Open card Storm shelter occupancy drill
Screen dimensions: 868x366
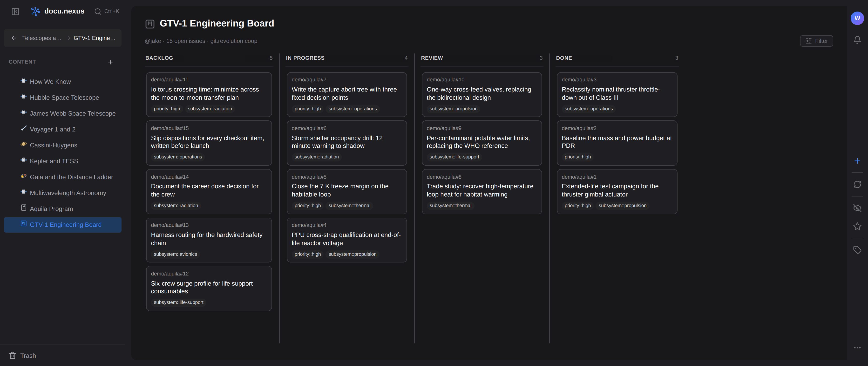click(347, 143)
